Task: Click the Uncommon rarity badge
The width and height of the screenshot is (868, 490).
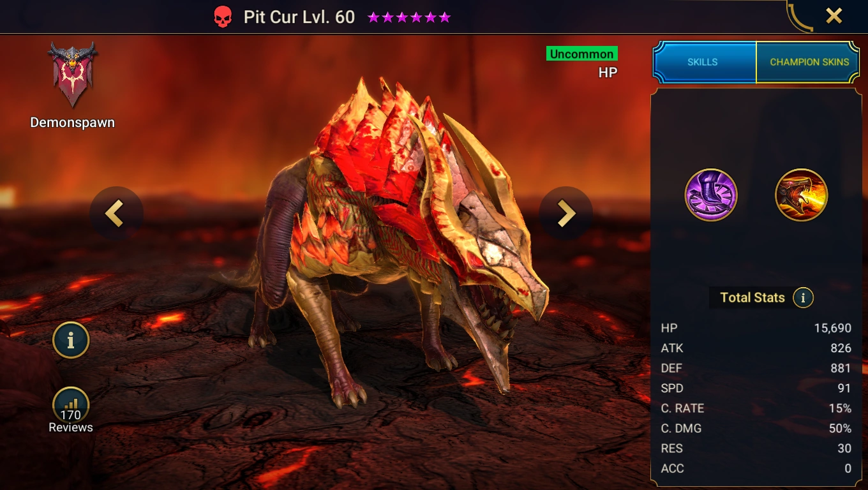Action: pyautogui.click(x=581, y=54)
